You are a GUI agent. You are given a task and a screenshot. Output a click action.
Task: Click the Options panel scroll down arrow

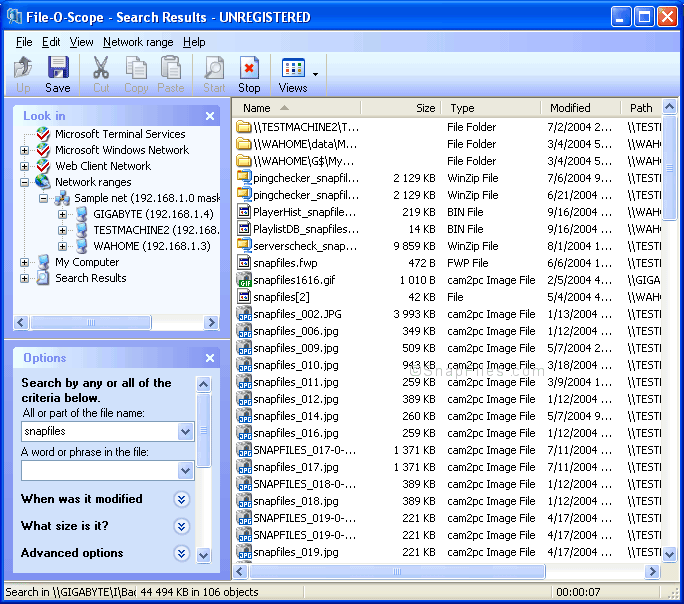(204, 555)
